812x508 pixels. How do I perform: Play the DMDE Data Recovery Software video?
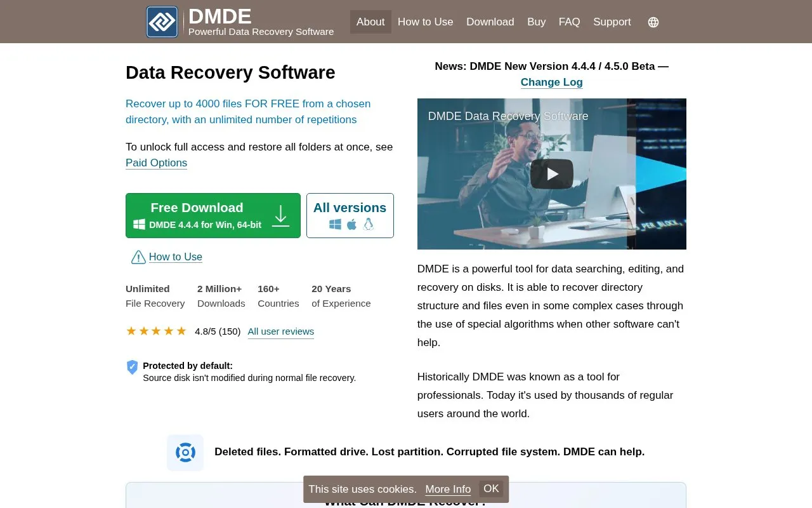(552, 174)
